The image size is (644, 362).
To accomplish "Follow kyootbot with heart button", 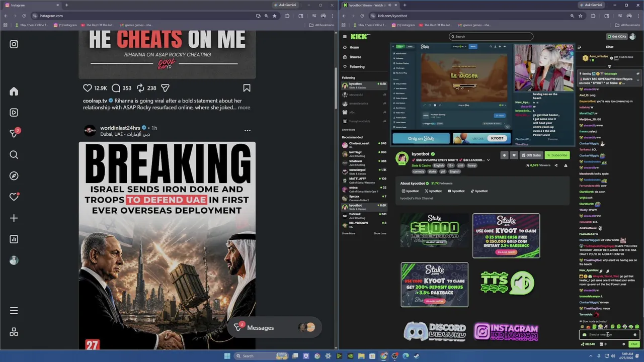I will point(514,155).
